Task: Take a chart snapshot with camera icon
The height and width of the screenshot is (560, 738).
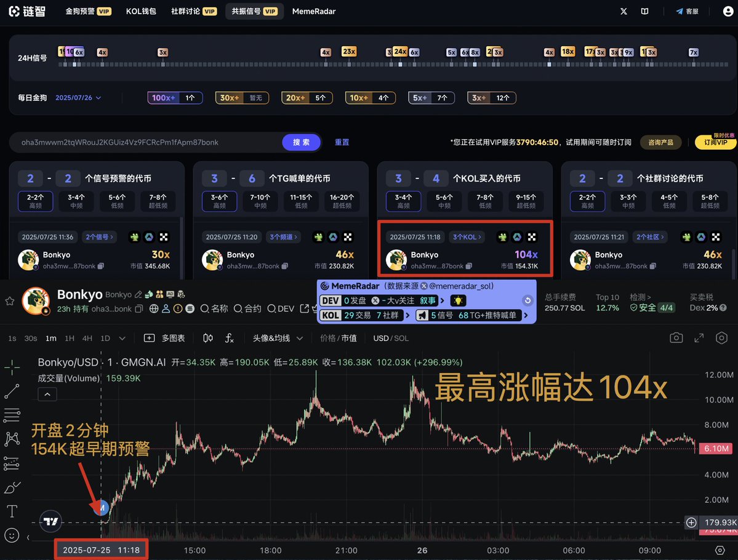Action: click(x=676, y=338)
